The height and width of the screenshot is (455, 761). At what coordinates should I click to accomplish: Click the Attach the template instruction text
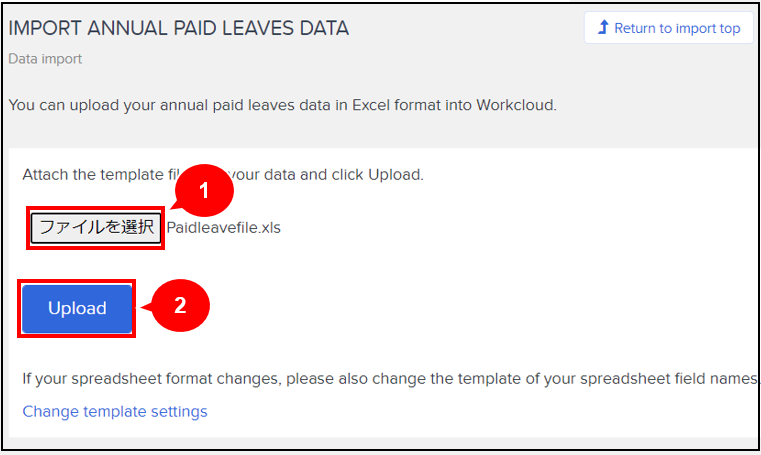tap(223, 175)
